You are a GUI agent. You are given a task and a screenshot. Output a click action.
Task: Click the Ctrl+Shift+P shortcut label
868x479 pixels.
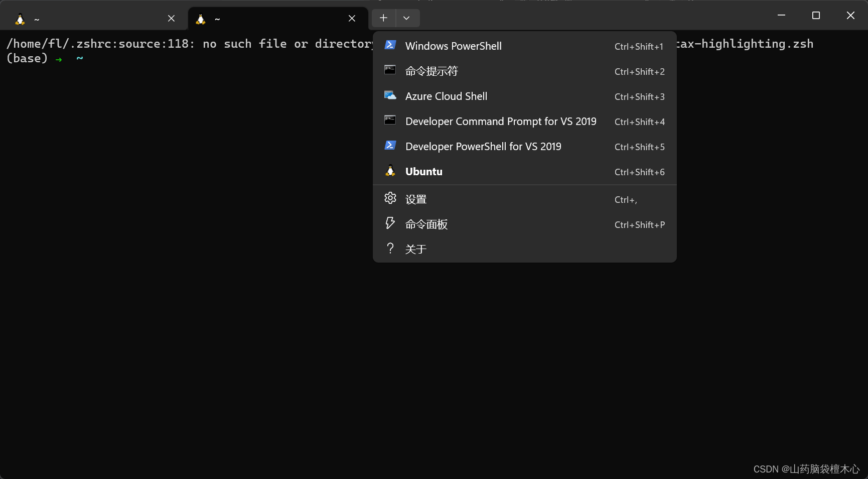pos(639,225)
